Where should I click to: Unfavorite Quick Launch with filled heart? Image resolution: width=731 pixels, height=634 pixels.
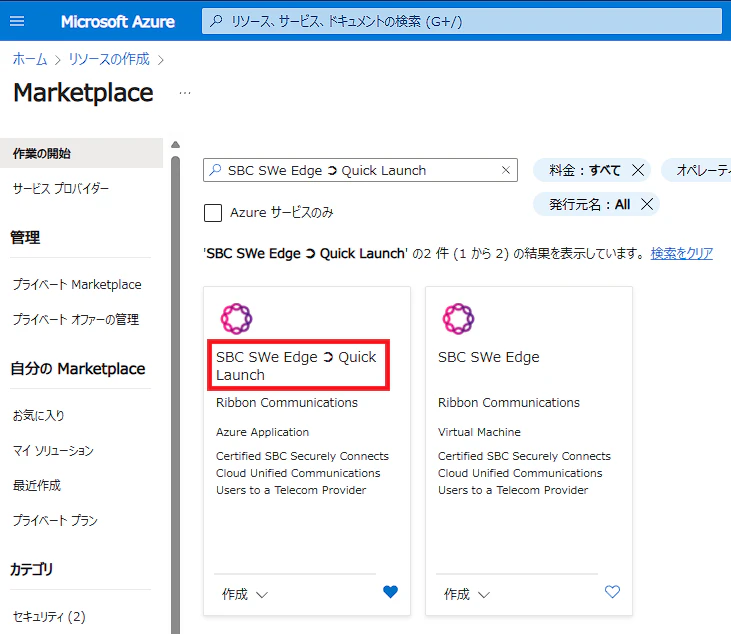tap(390, 592)
